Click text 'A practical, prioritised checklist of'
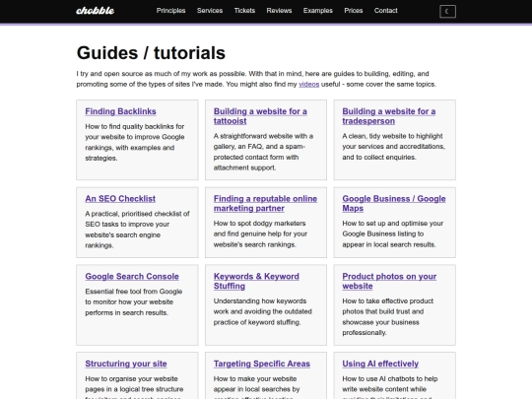Viewport: 532px width, 399px height. [137, 230]
